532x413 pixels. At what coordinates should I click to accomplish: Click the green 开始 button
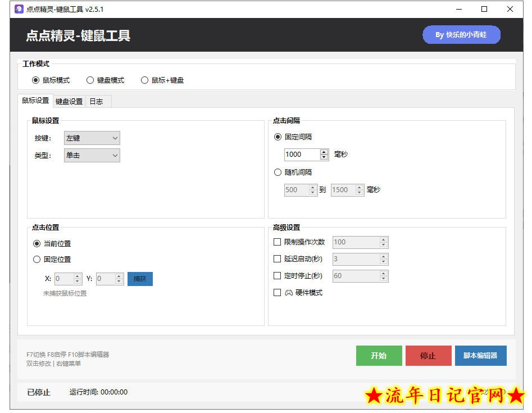tap(379, 356)
